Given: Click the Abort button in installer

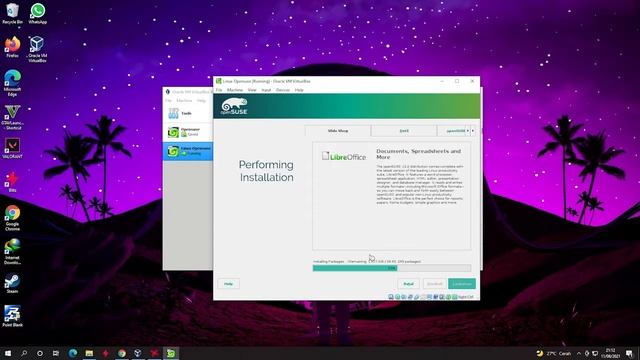Looking at the screenshot, I should tap(409, 284).
